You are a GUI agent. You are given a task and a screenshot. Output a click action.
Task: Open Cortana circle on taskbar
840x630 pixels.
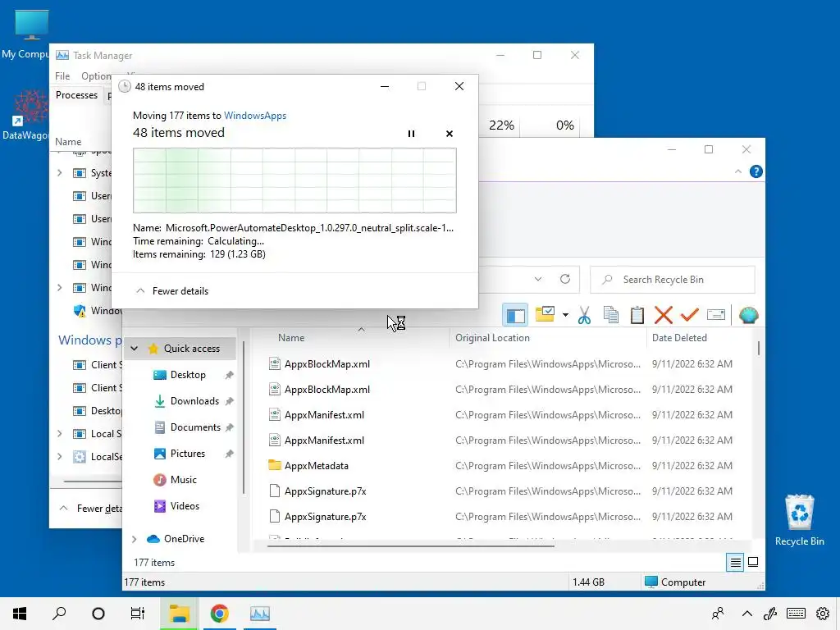tap(98, 614)
